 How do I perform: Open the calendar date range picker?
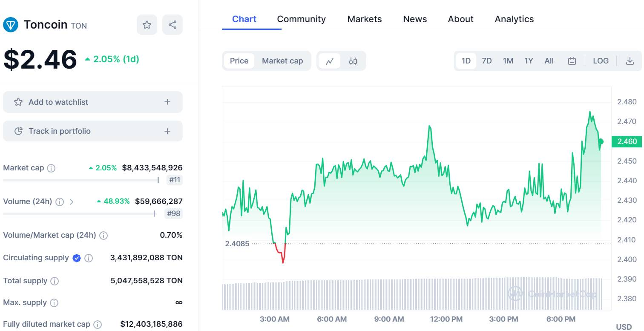(572, 61)
